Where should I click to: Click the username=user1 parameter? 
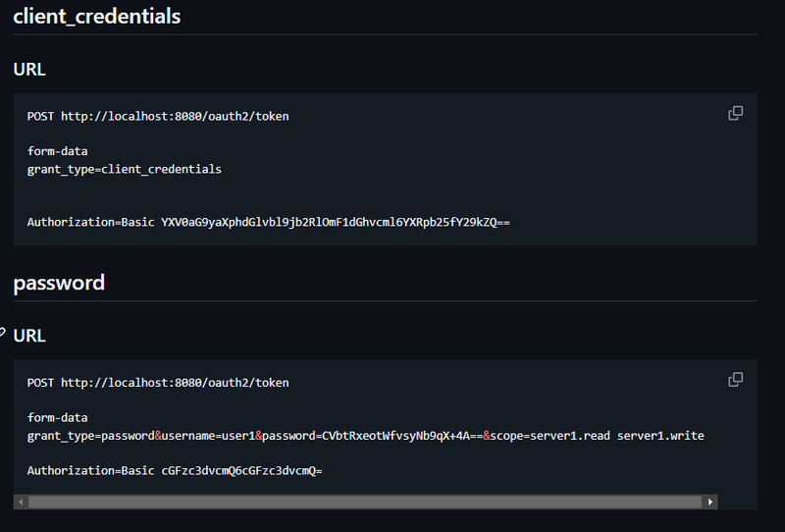[208, 436]
